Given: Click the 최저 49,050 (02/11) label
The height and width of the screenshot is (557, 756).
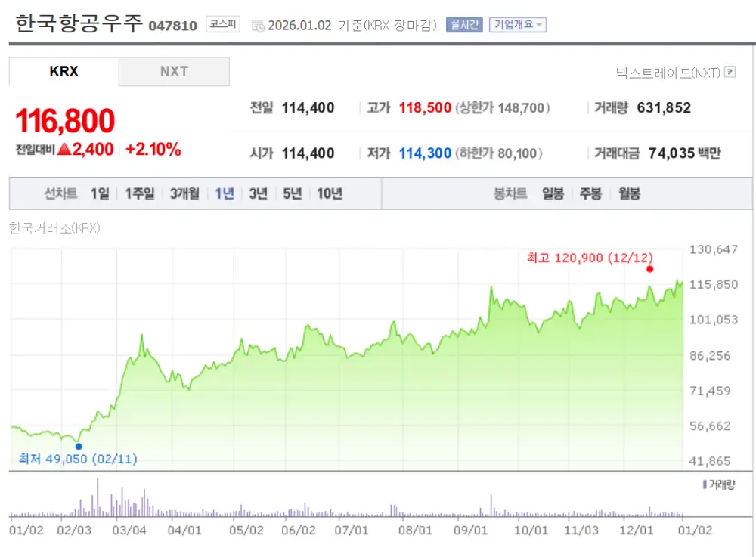Looking at the screenshot, I should (78, 459).
